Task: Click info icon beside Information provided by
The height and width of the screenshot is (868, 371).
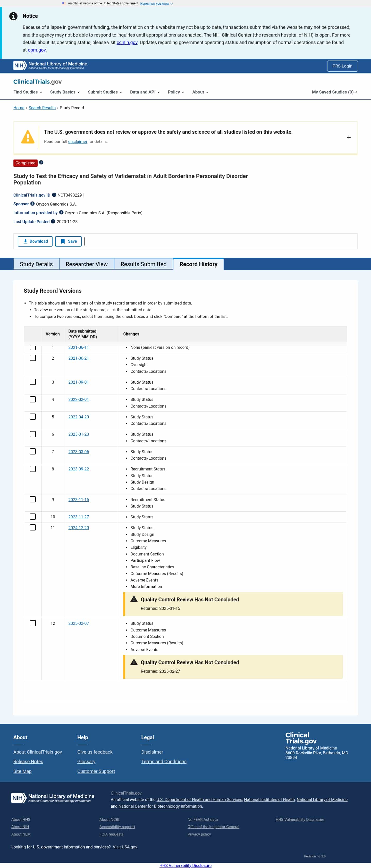Action: 61,212
